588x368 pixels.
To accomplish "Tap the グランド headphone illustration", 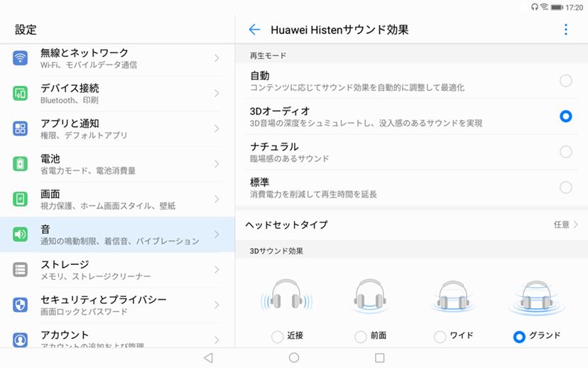I will (537, 297).
